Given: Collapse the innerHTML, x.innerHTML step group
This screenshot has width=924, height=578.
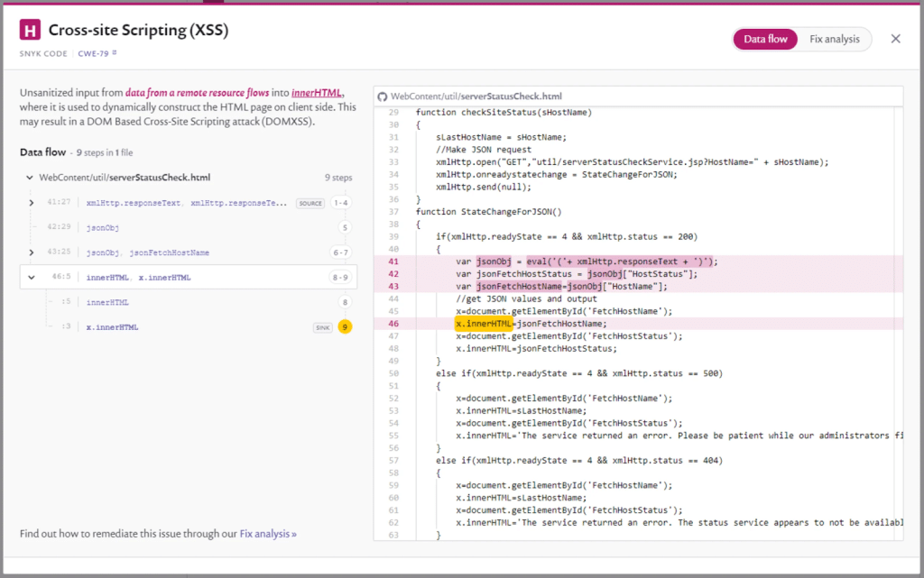Looking at the screenshot, I should [32, 278].
